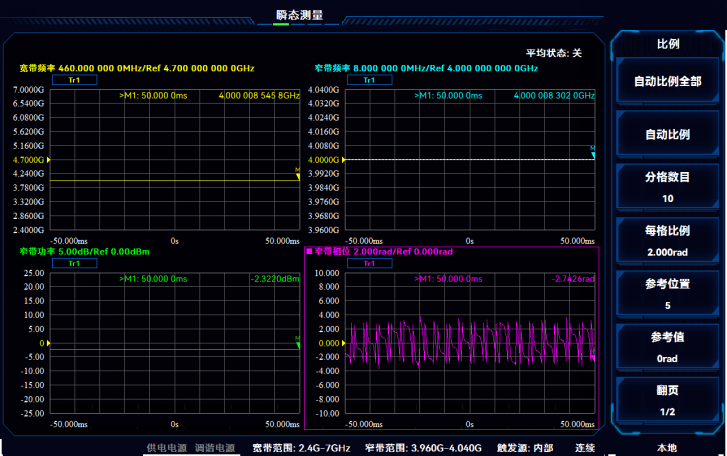The width and height of the screenshot is (727, 456).
Task: Click green >M1: 50.000 0ms label
Action: 153,279
